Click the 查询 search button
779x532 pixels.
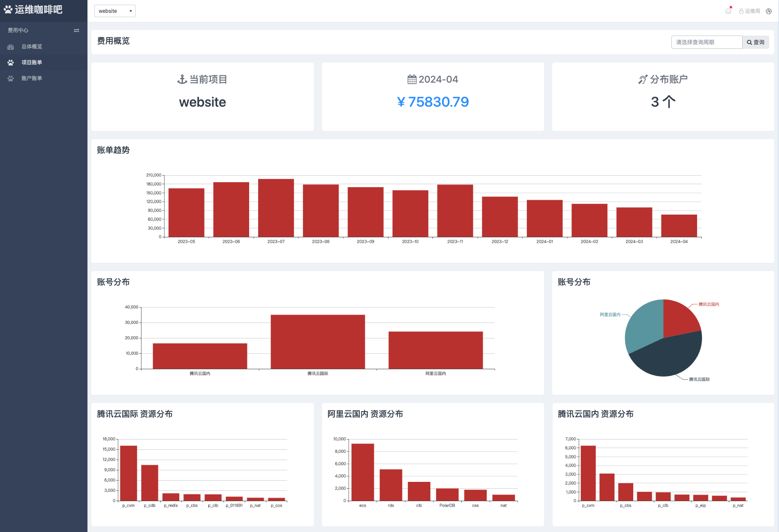755,42
